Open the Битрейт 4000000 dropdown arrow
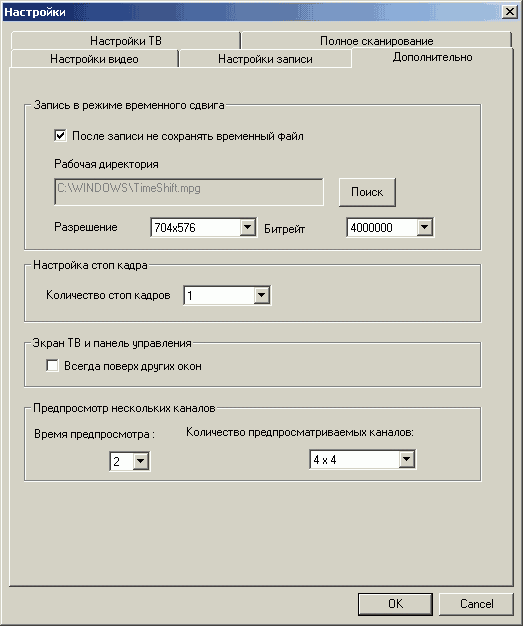This screenshot has height=626, width=523. click(424, 227)
